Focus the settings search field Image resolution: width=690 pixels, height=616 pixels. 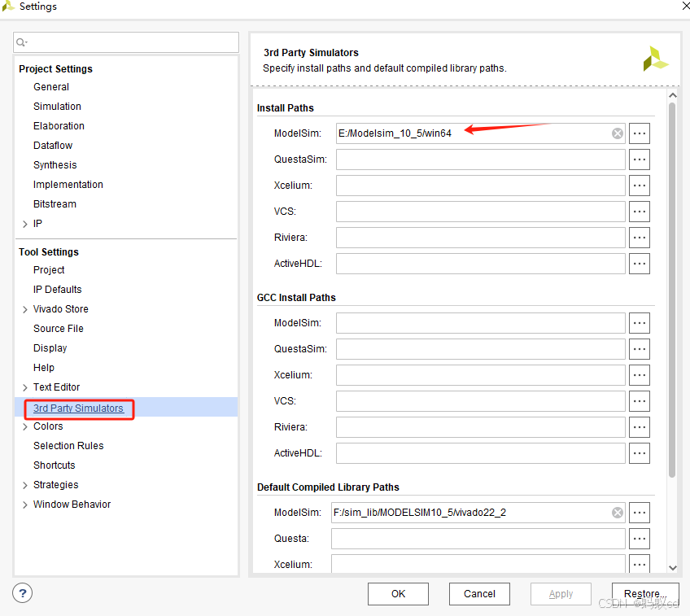[126, 42]
